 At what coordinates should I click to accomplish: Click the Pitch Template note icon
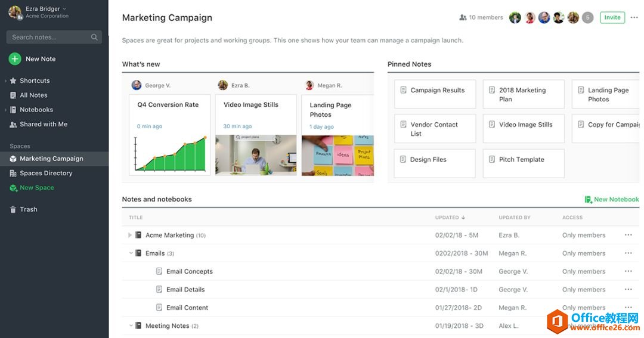click(x=492, y=159)
